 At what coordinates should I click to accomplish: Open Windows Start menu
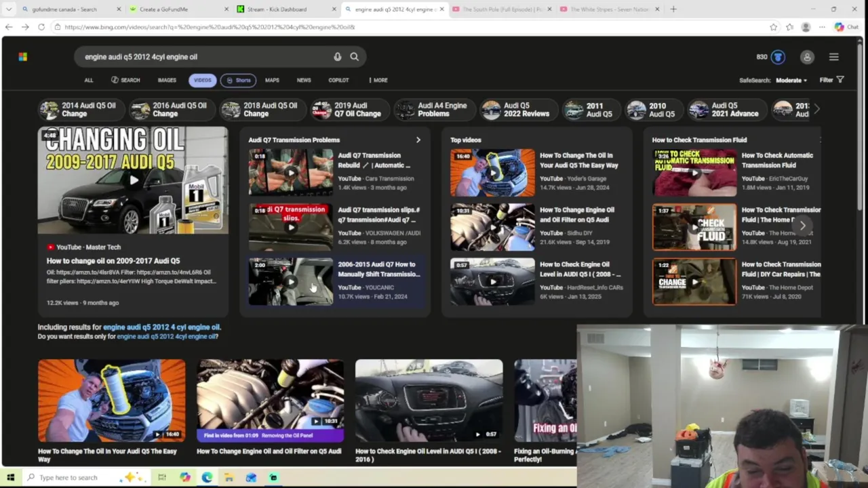[10, 478]
